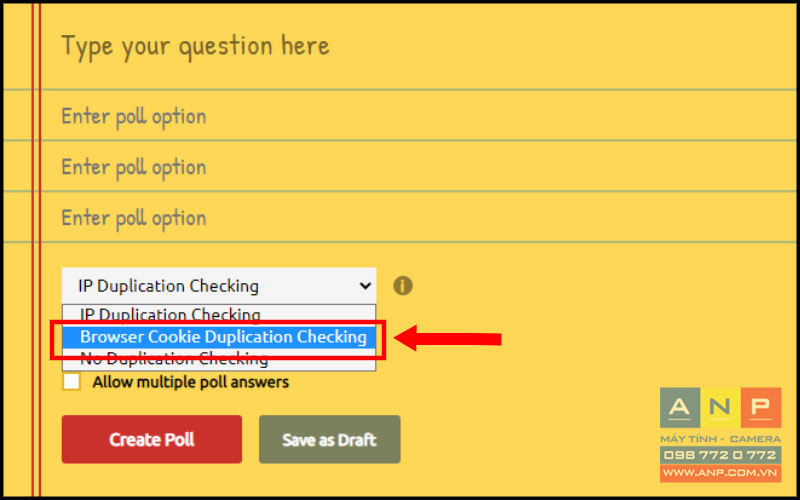Click the red Create Poll button

click(x=152, y=439)
